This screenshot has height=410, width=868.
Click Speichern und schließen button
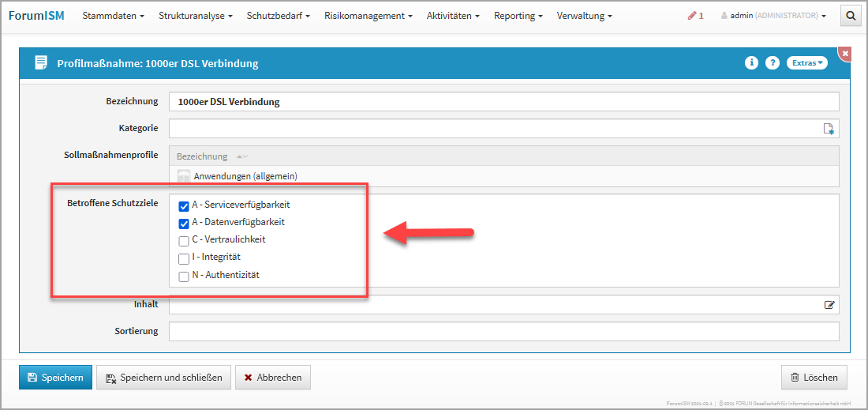pyautogui.click(x=163, y=378)
